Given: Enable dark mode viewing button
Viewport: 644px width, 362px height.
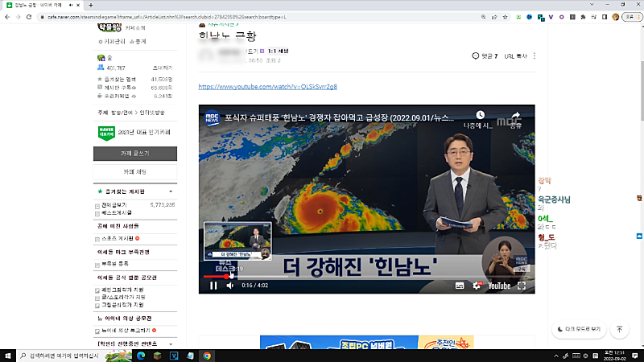Looking at the screenshot, I should coord(579,329).
